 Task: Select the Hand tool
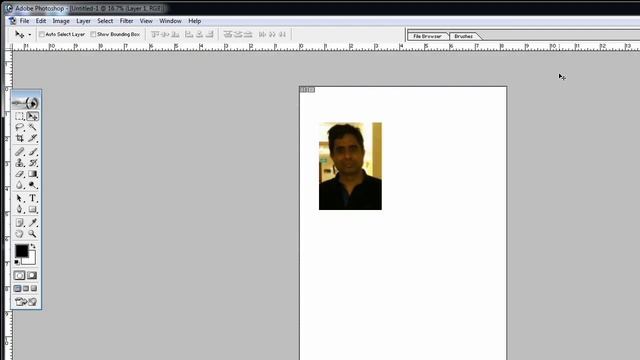pyautogui.click(x=19, y=234)
